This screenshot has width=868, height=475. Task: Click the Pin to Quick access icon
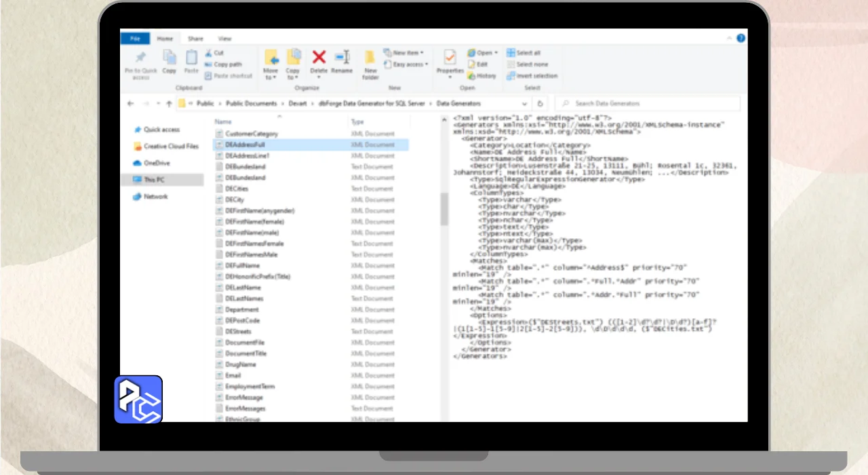tap(140, 58)
